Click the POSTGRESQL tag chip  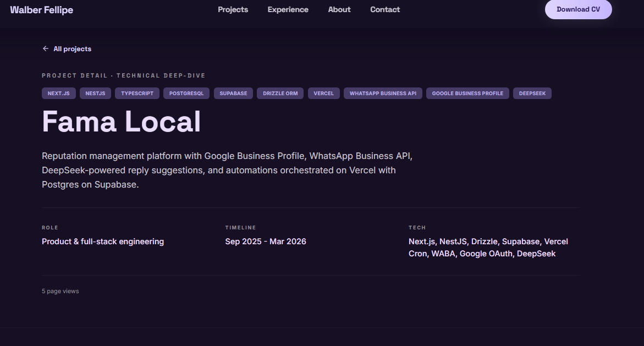point(186,94)
